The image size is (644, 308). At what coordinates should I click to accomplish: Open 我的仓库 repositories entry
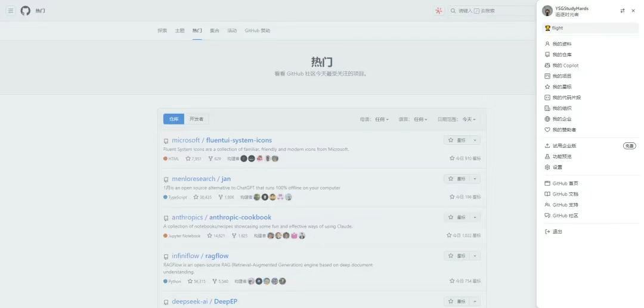point(590,55)
